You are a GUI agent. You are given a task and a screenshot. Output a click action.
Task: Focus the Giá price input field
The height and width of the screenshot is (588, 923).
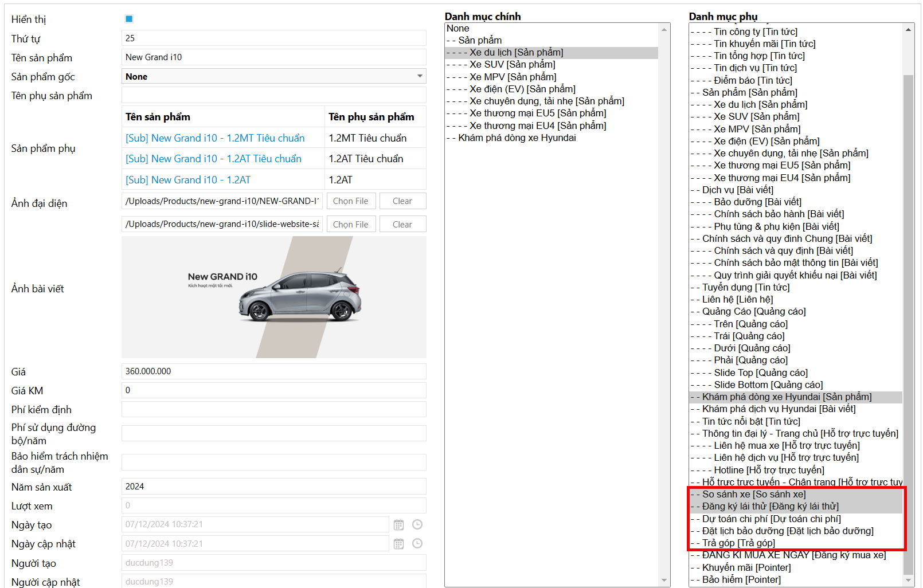[273, 371]
